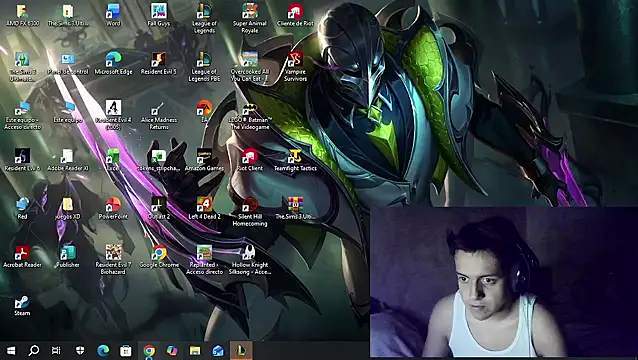Launch Publisher desktop shortcut
Screen dimensions: 638x360
(x=68, y=256)
